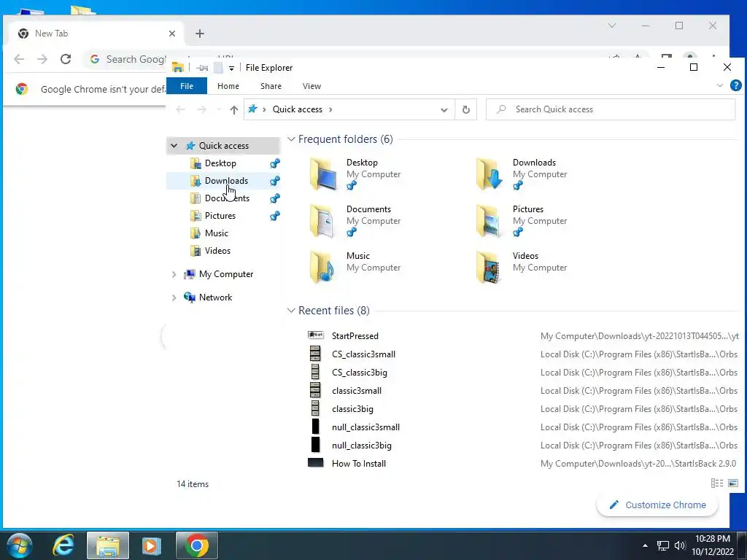Open the Home ribbon tab
Screen dimensions: 747x560
(228, 86)
